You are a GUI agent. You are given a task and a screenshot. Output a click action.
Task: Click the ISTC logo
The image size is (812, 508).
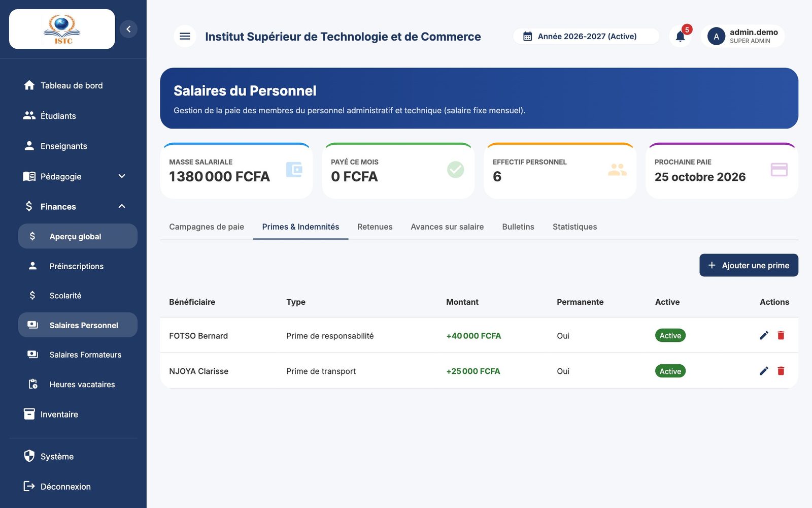tap(62, 29)
